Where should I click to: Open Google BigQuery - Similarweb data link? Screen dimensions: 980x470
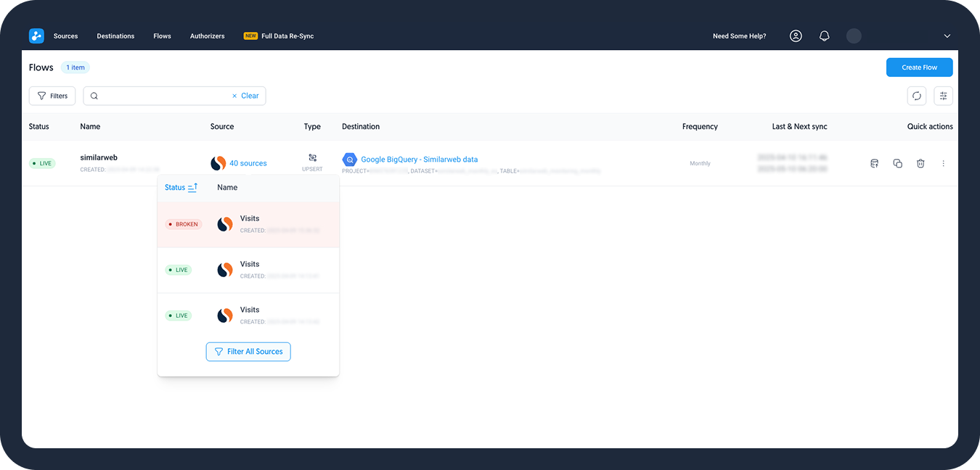(420, 160)
